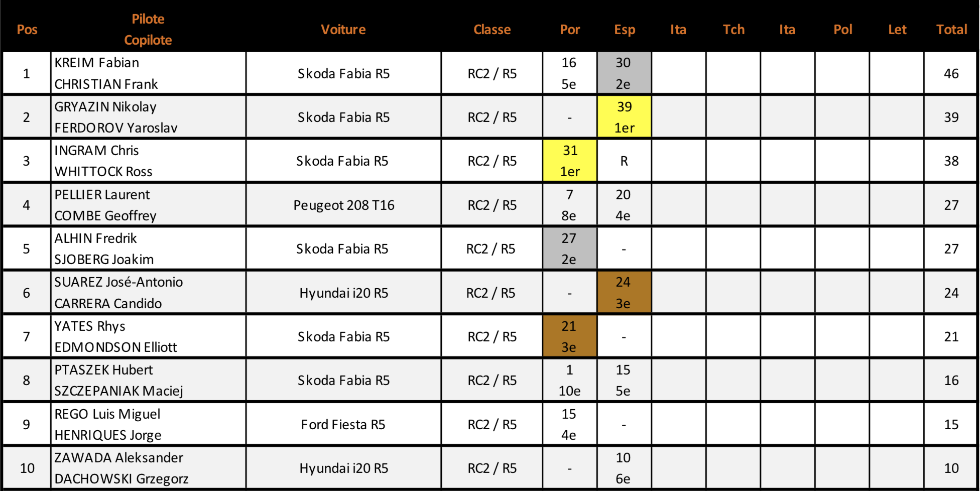The image size is (980, 491).
Task: Click INGRAM Chris retirement R cell
Action: pyautogui.click(x=624, y=161)
